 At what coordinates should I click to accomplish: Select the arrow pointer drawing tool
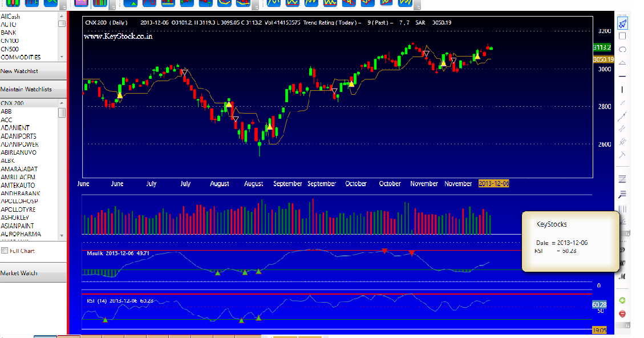point(623,24)
